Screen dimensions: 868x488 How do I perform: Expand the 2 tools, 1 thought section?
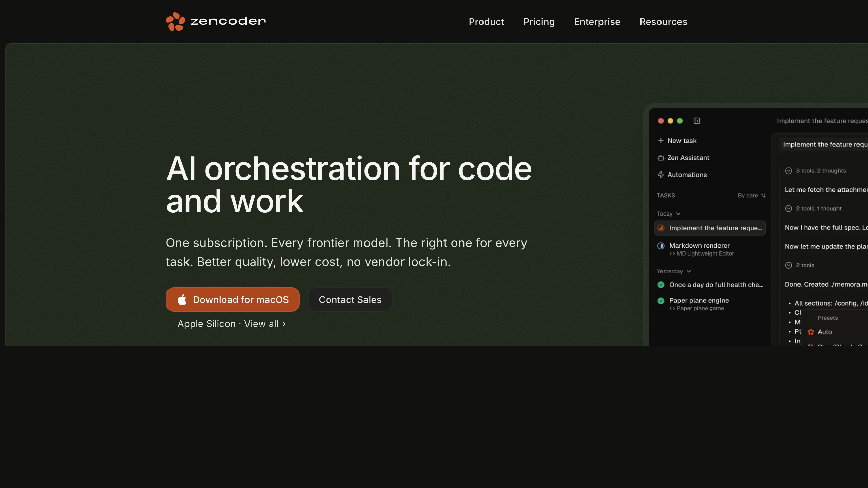813,209
